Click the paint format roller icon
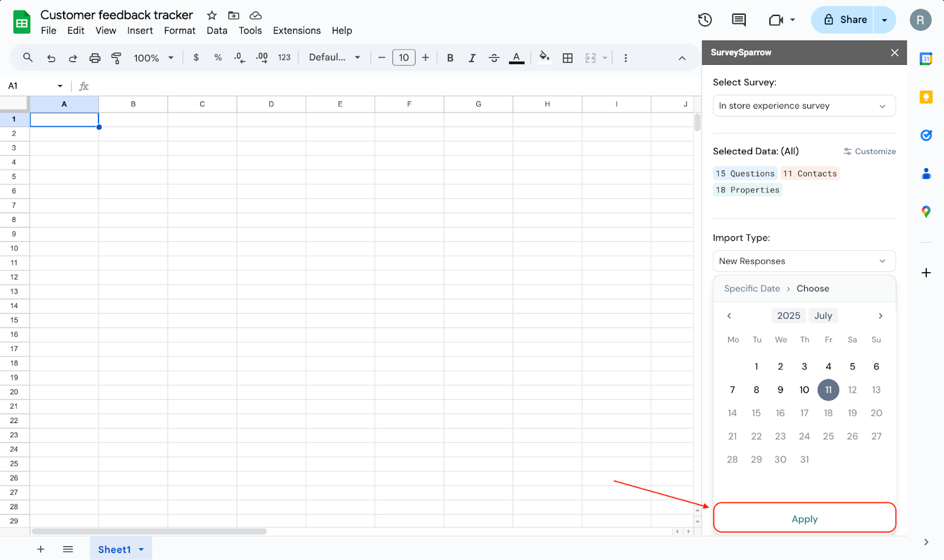The width and height of the screenshot is (944, 560). pos(116,58)
